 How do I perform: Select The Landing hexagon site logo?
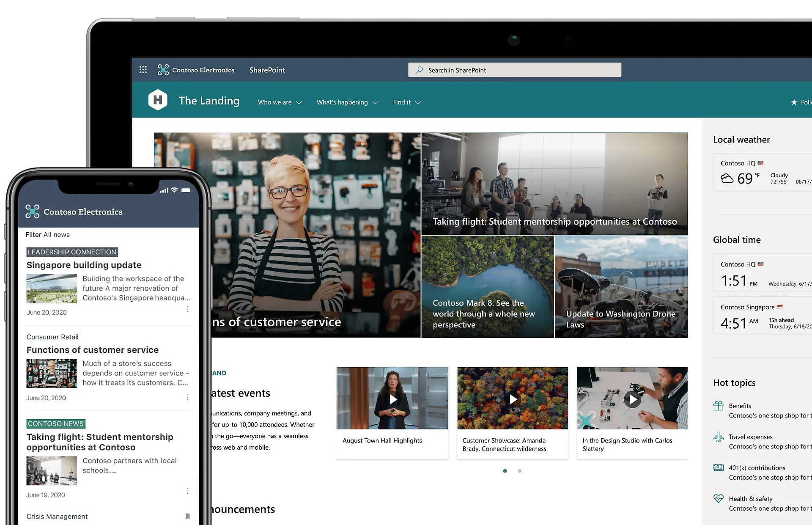click(x=158, y=100)
